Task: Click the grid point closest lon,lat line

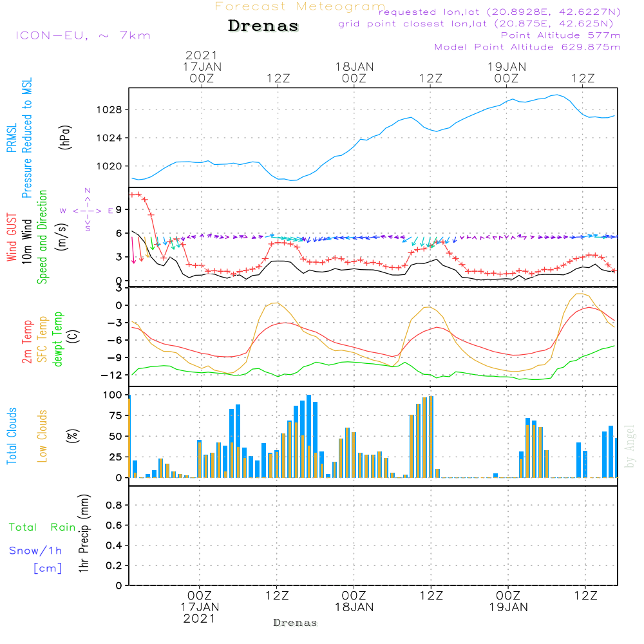Action: [x=476, y=24]
